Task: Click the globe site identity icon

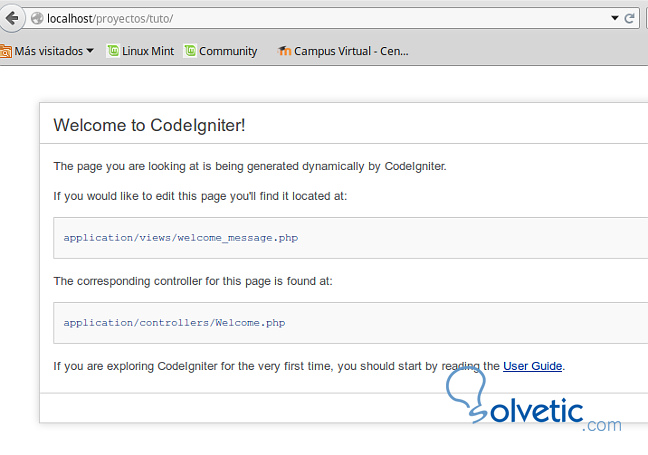Action: pos(37,19)
